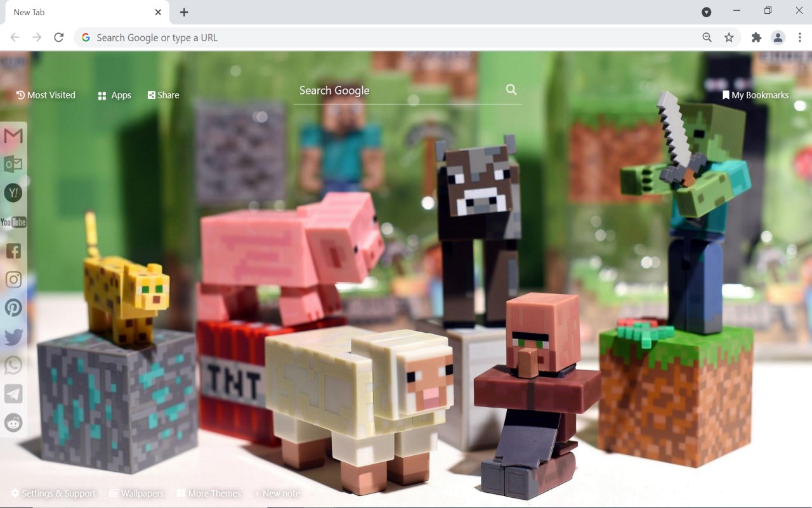The image size is (812, 508).
Task: Open My Bookmarks menu
Action: coord(755,95)
